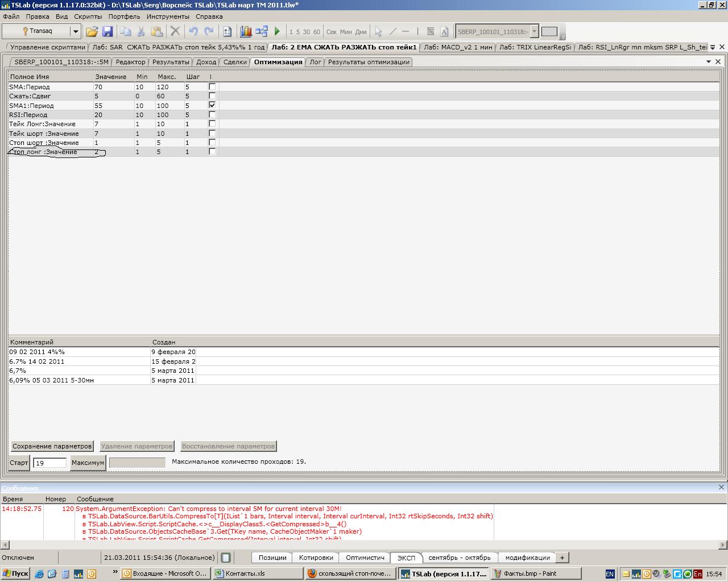Screen dimensions: 728x582
Task: Tick the RSI:Период optimization checkbox
Action: point(212,115)
